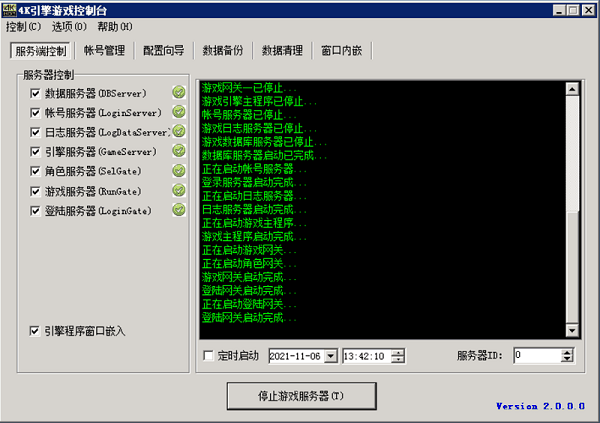Click green status icon beside 帐号服务器 (LoginServer)
600x423 pixels.
(x=179, y=113)
